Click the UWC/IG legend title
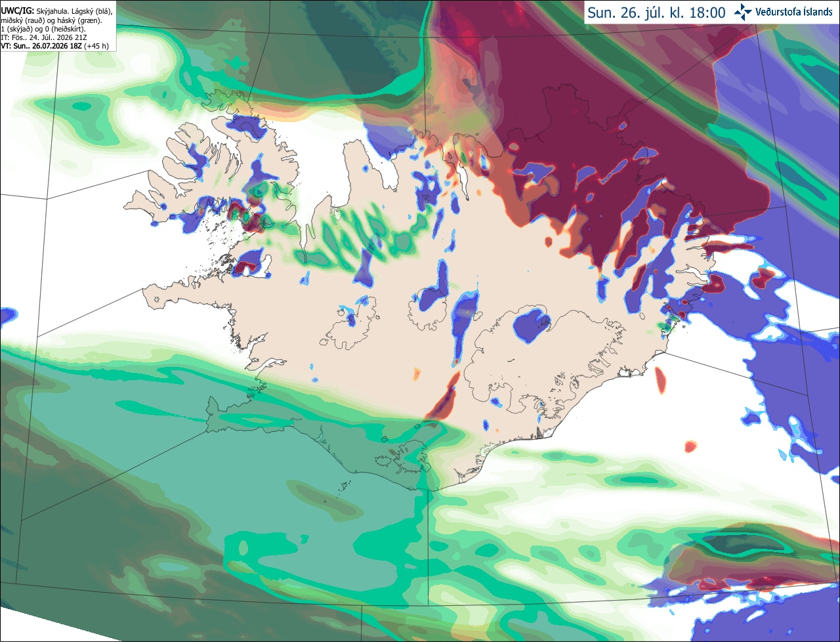Screen dimensions: 840x642 tap(17, 11)
